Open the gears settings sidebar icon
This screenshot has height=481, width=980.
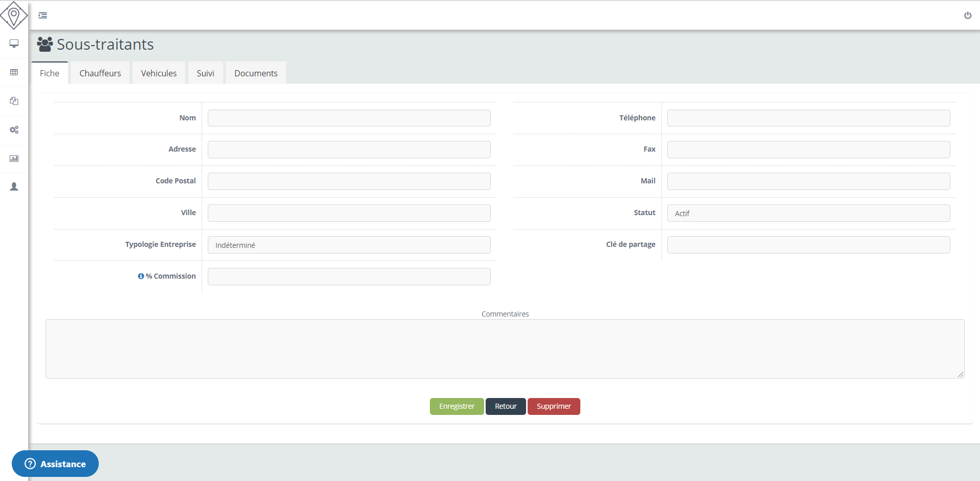pyautogui.click(x=14, y=130)
